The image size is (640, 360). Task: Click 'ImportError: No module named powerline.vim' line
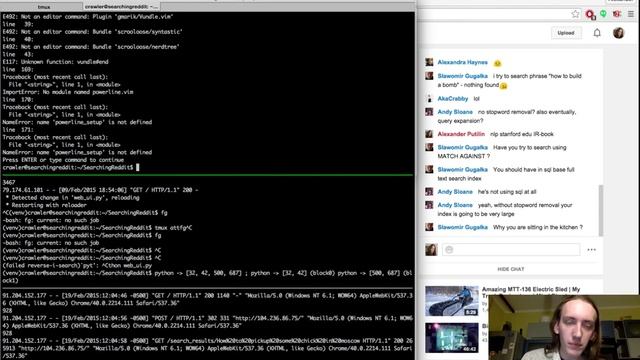[x=68, y=92]
